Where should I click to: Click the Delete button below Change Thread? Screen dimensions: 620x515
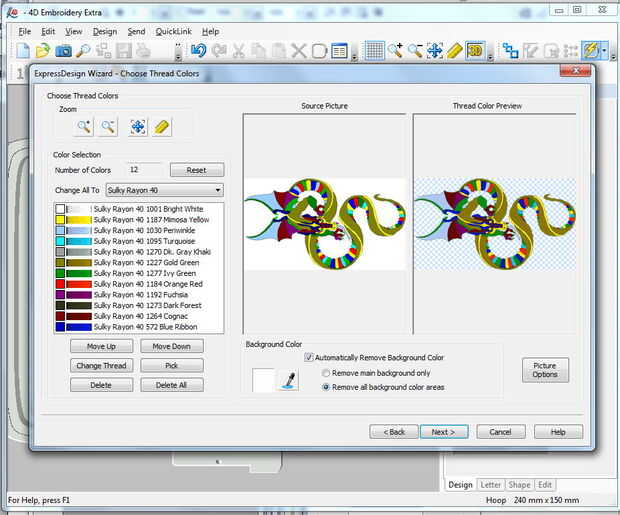(x=101, y=385)
